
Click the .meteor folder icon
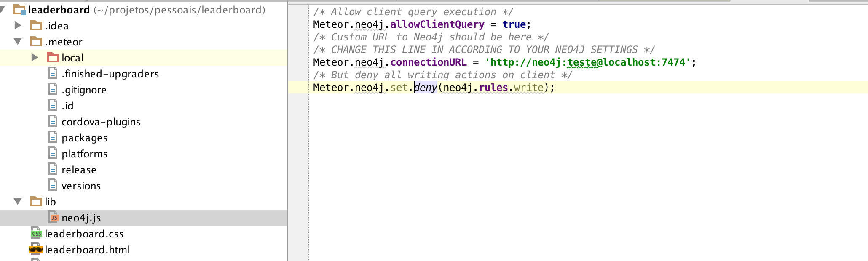36,42
